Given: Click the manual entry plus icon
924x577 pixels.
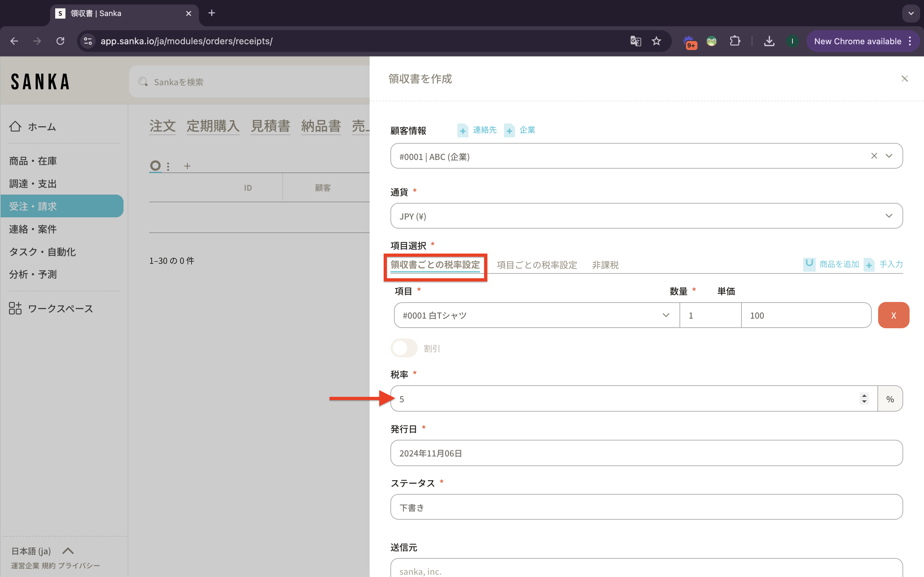Looking at the screenshot, I should [x=869, y=264].
